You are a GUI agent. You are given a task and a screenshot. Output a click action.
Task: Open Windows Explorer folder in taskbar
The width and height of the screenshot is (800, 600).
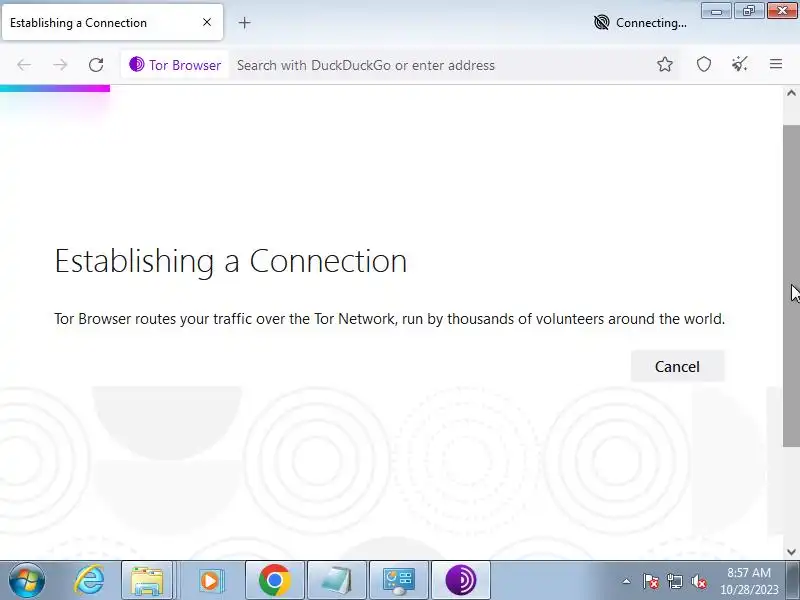(x=147, y=580)
